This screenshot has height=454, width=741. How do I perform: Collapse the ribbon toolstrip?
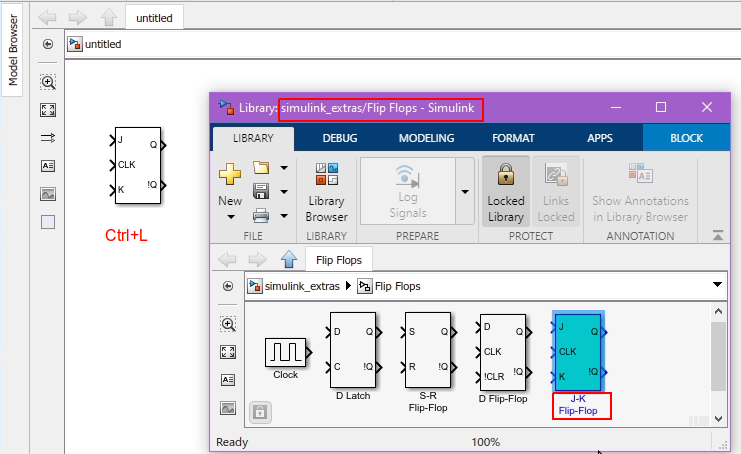pyautogui.click(x=717, y=236)
